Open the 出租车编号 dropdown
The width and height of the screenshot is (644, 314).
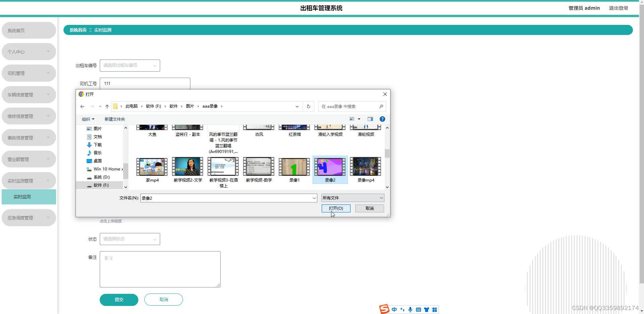130,65
